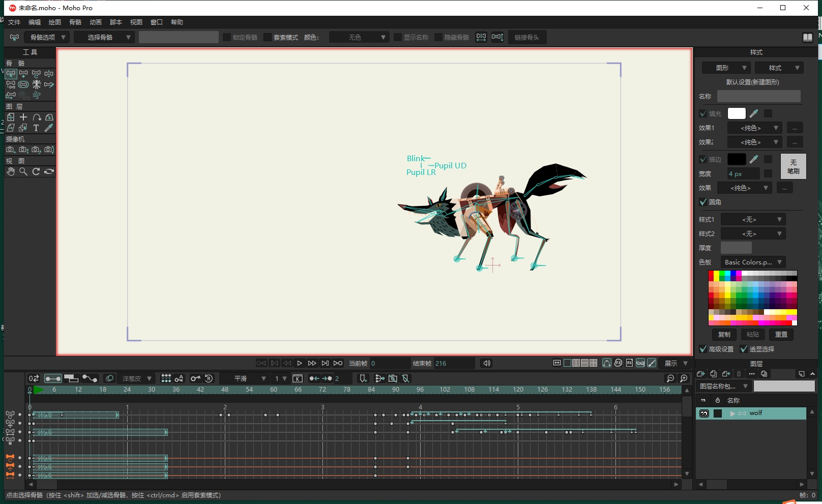Open the 脚本 menu
Screen dimensions: 822x504
[x=116, y=22]
